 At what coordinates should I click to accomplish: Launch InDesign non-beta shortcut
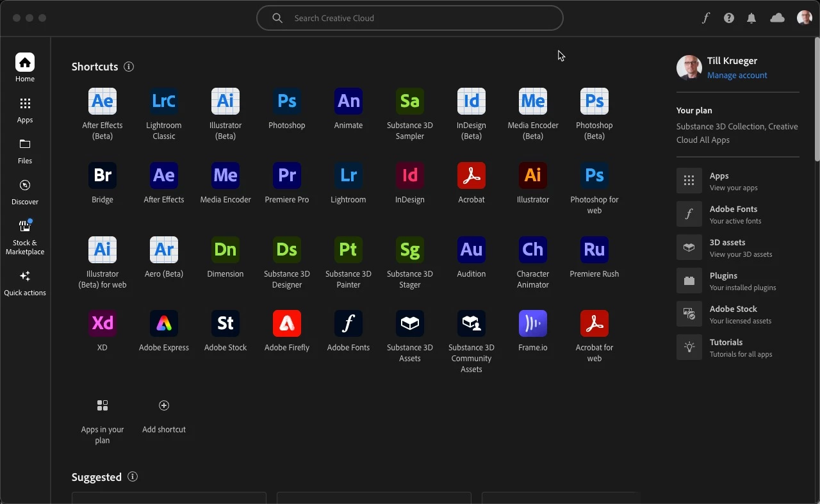point(410,175)
